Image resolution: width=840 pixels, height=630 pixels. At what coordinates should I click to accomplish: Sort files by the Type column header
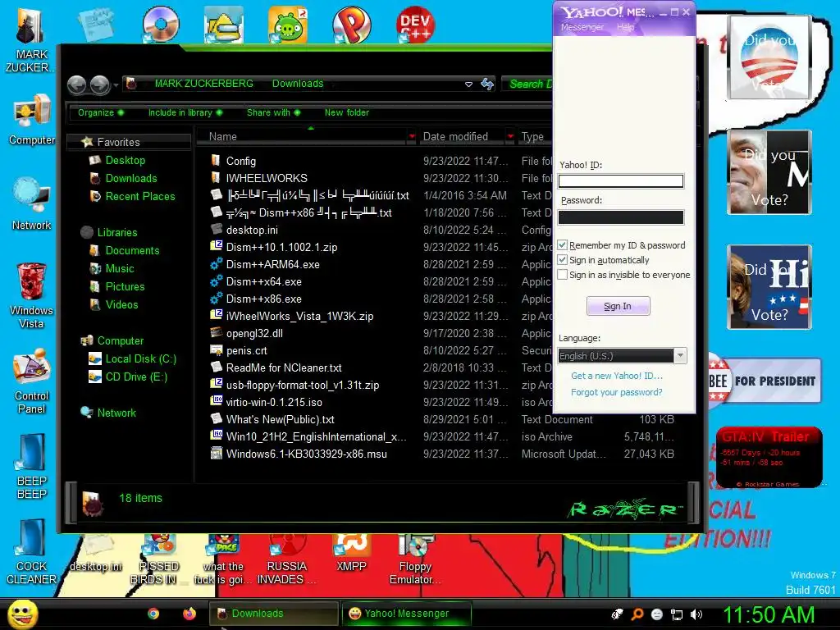[x=533, y=137]
